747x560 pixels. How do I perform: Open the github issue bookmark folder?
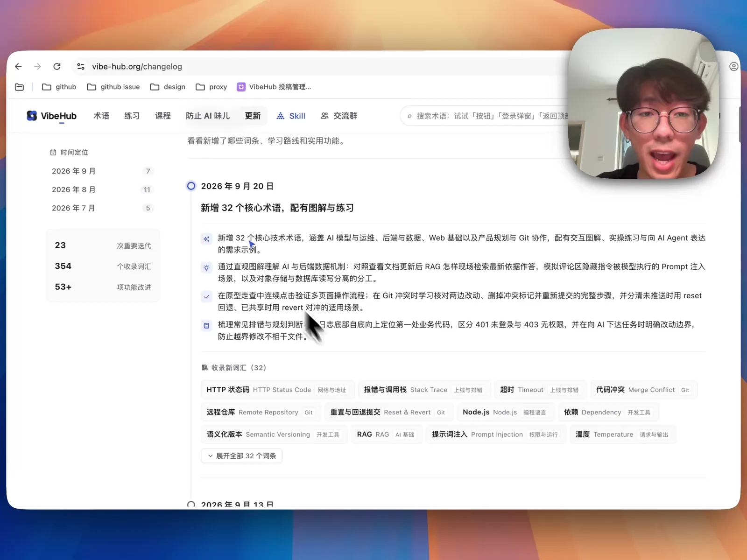point(113,87)
